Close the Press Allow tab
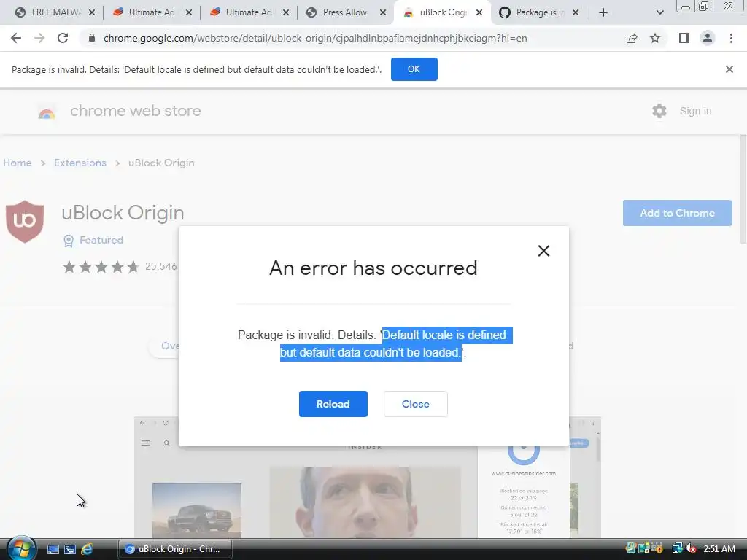This screenshot has height=560, width=747. pos(382,12)
